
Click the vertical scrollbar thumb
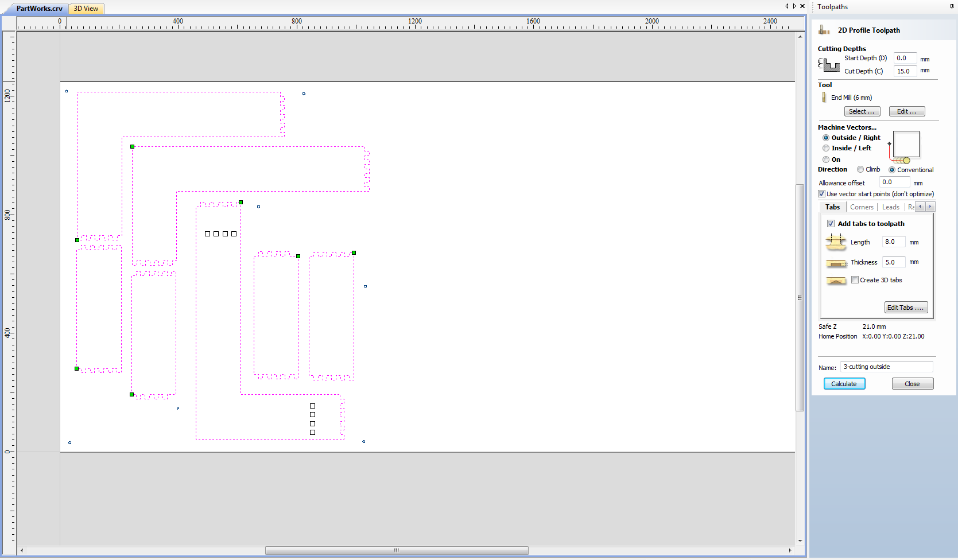[800, 297]
